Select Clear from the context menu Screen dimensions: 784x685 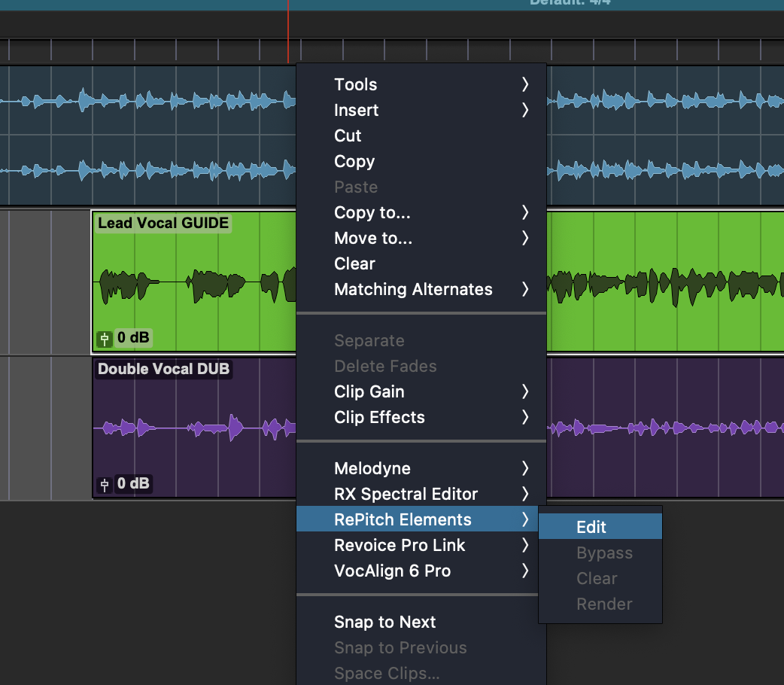click(354, 263)
